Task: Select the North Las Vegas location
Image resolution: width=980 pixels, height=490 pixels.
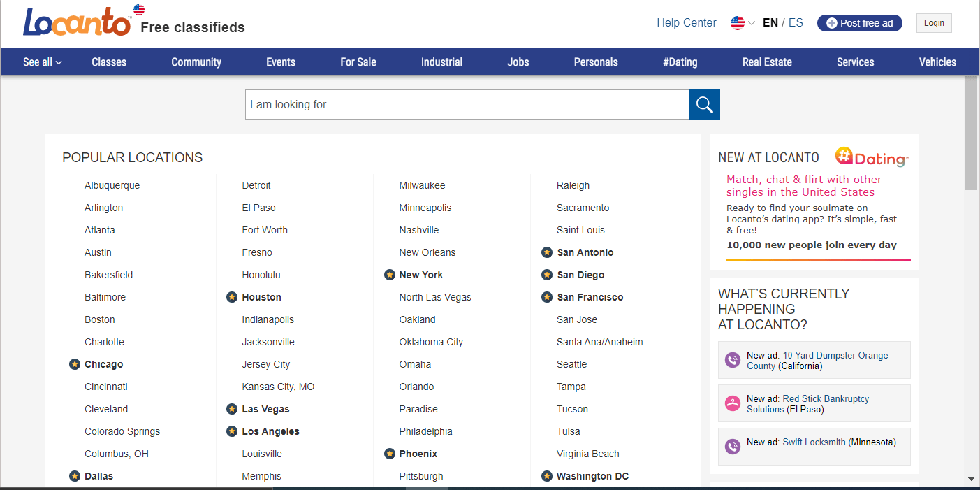Action: click(435, 297)
